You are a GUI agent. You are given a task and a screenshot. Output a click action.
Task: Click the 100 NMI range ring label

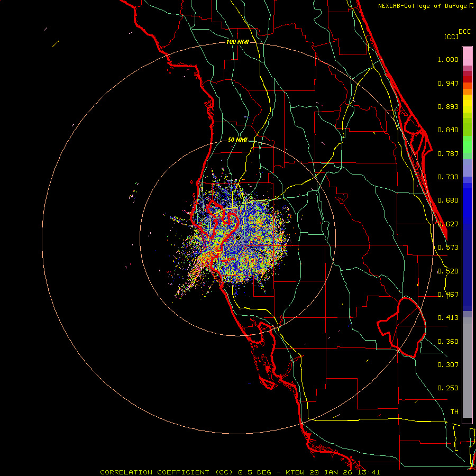tap(237, 42)
